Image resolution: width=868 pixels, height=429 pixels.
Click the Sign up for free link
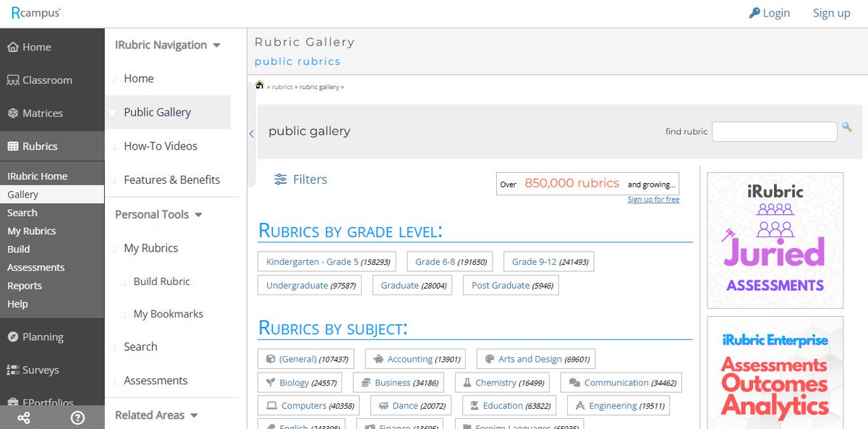[653, 198]
